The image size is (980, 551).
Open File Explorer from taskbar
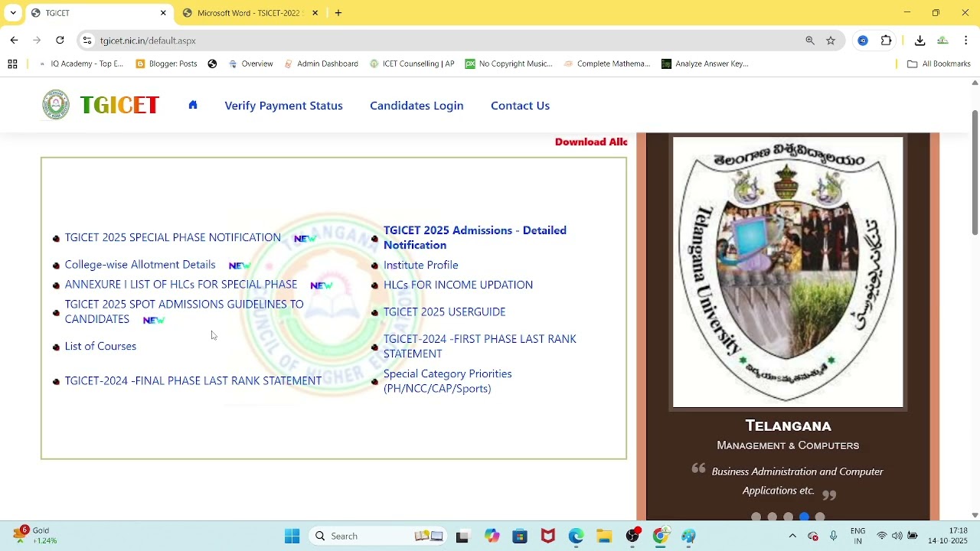click(x=604, y=536)
